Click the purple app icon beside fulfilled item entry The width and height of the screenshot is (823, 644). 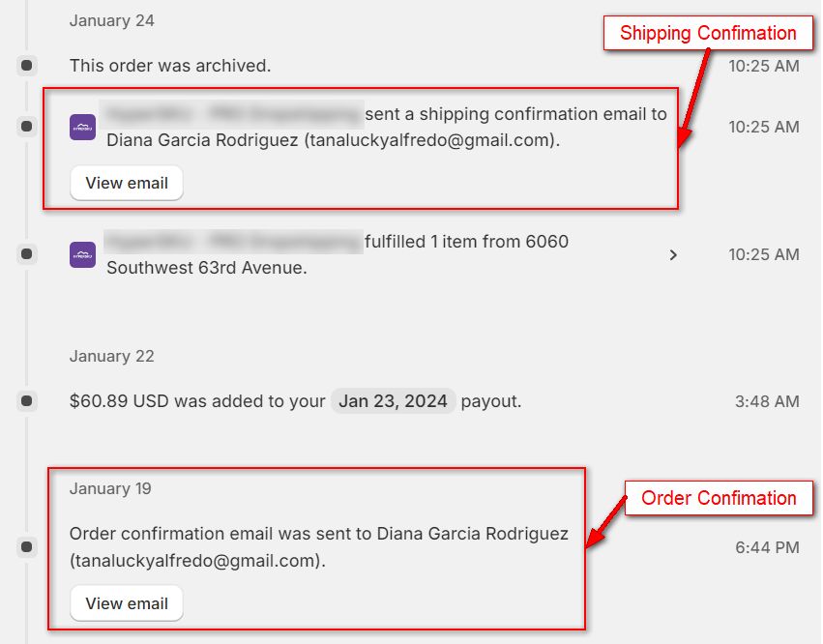pos(82,254)
